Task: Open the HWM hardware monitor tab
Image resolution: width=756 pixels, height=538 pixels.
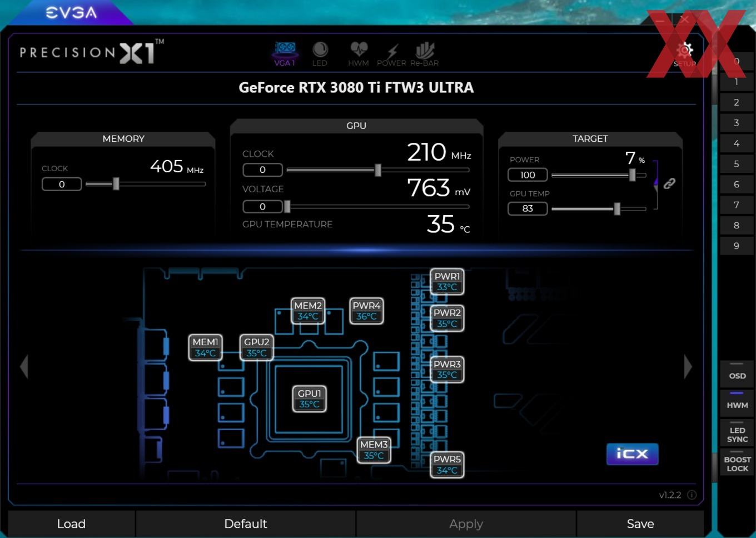Action: coord(359,54)
